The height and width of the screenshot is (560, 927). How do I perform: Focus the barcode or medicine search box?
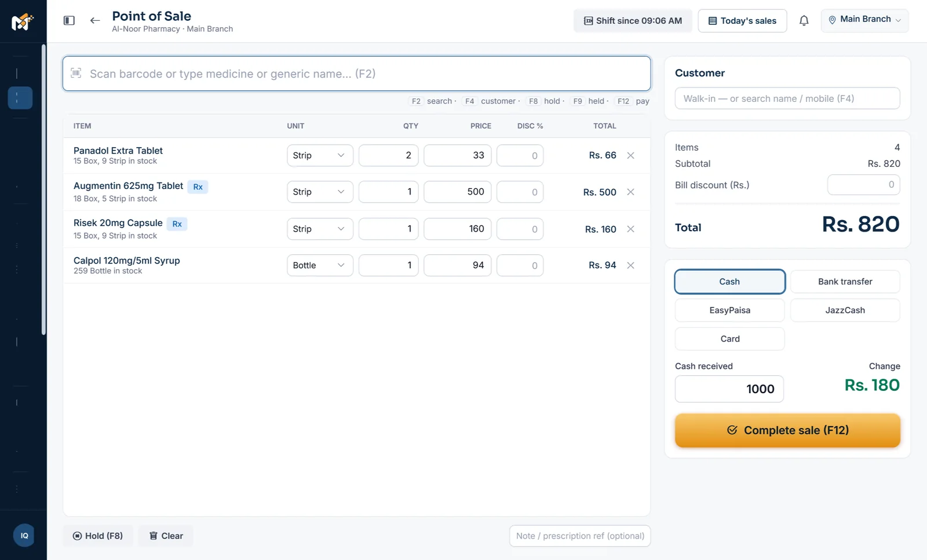356,74
